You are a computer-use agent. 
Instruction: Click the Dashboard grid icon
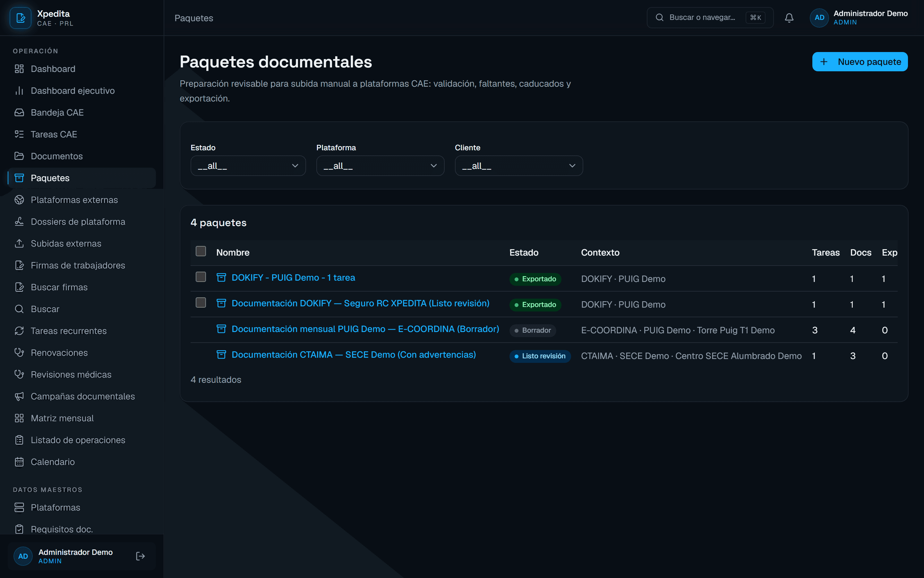click(x=19, y=69)
